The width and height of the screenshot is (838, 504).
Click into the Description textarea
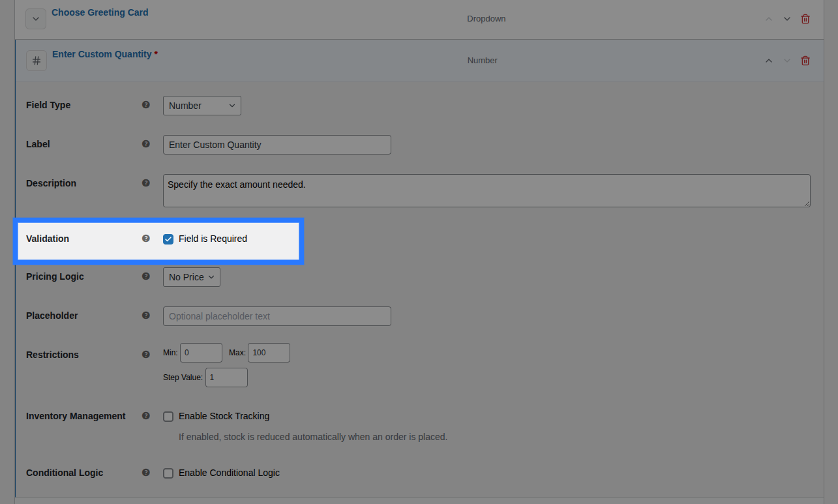coord(486,191)
